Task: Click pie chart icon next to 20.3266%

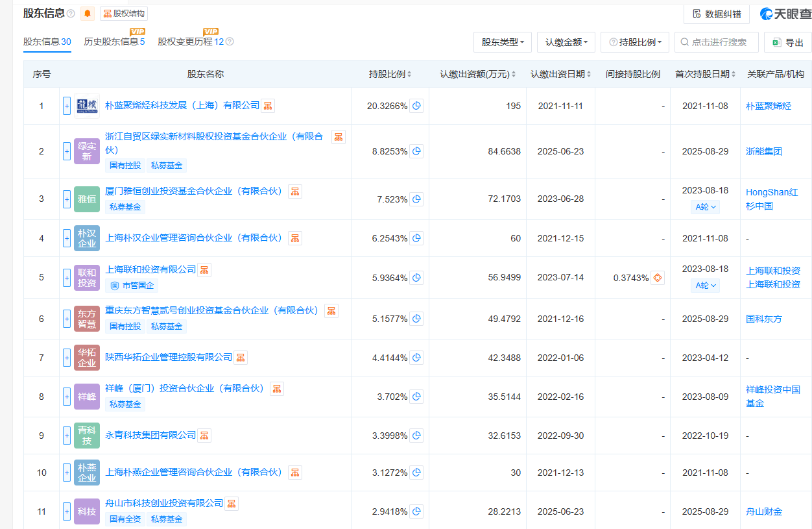Action: 416,106
